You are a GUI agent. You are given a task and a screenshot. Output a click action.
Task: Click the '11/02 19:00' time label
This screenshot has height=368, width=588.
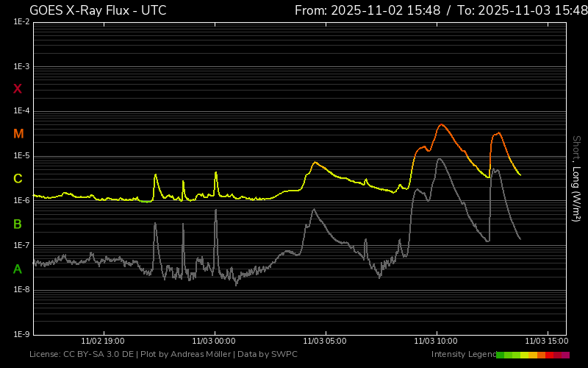(103, 341)
